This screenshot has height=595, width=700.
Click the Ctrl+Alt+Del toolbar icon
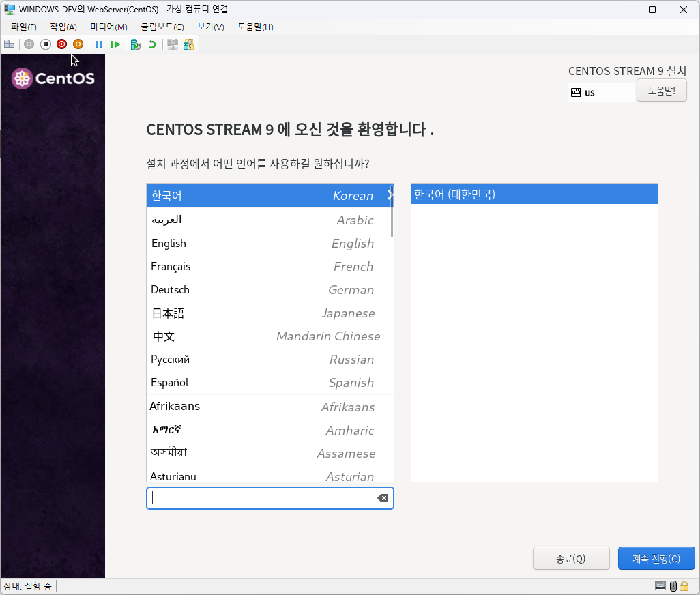[x=10, y=44]
